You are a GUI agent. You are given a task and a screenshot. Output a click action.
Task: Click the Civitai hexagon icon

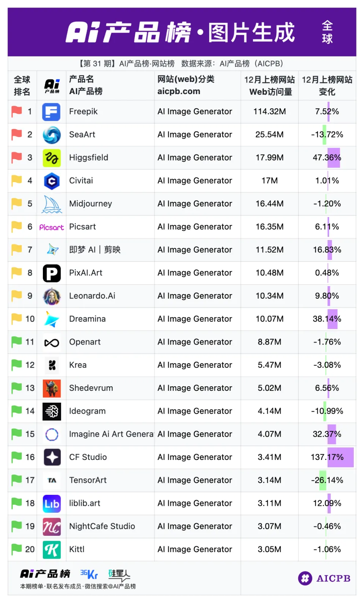click(x=52, y=181)
